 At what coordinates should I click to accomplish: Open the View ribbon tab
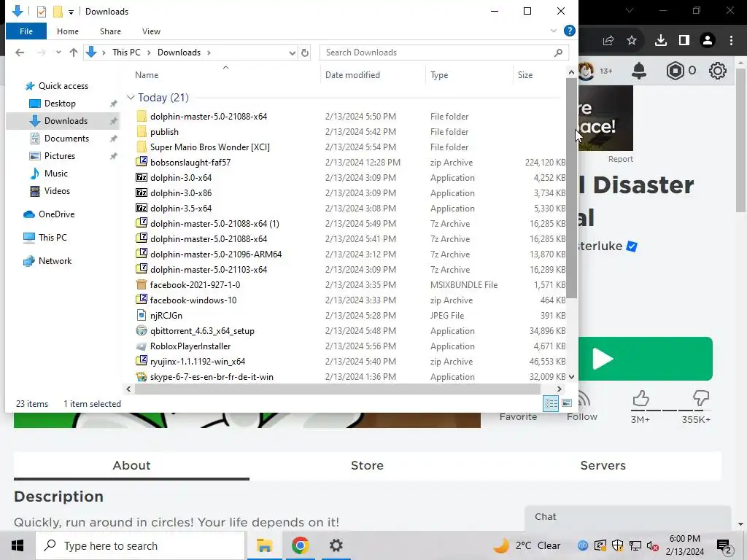[151, 31]
